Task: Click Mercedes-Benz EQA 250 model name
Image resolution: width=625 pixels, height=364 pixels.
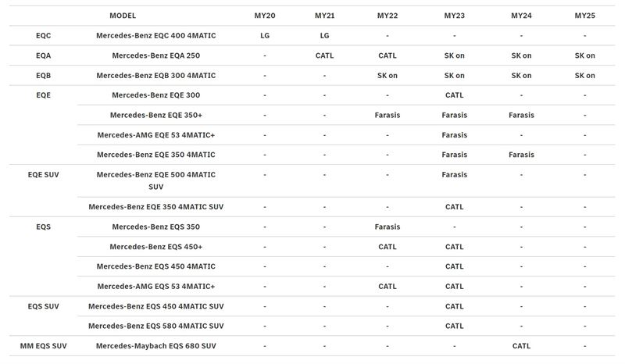Action: [155, 55]
